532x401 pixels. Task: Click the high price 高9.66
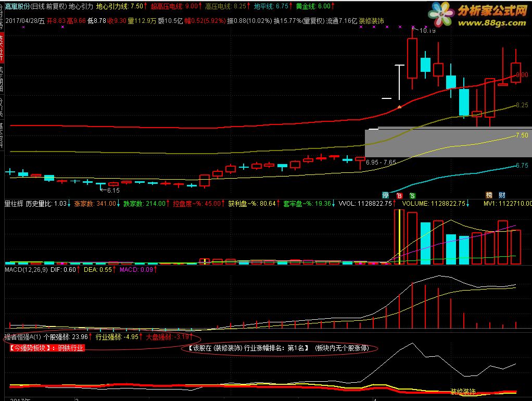tap(76, 21)
